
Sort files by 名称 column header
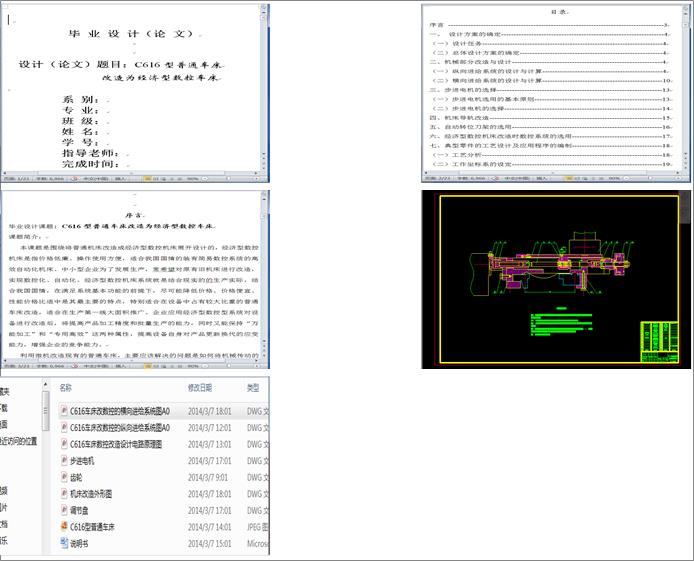[x=66, y=387]
